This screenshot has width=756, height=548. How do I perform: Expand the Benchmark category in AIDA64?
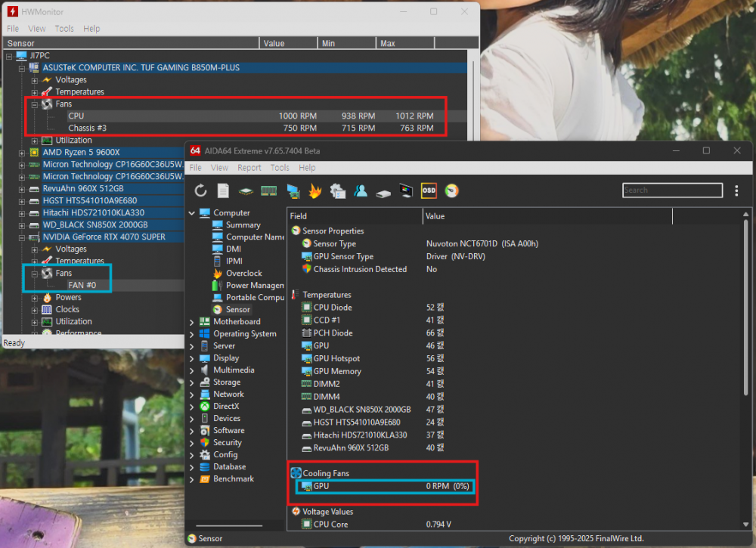(192, 479)
